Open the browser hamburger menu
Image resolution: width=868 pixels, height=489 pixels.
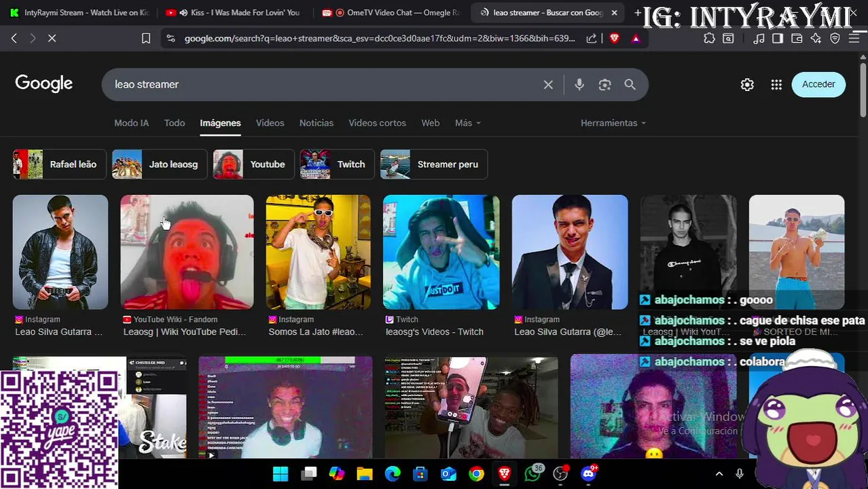(x=854, y=39)
